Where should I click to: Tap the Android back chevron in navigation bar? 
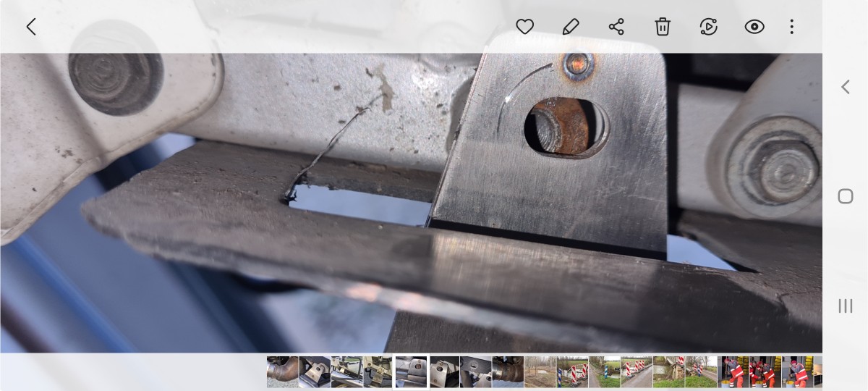[845, 87]
